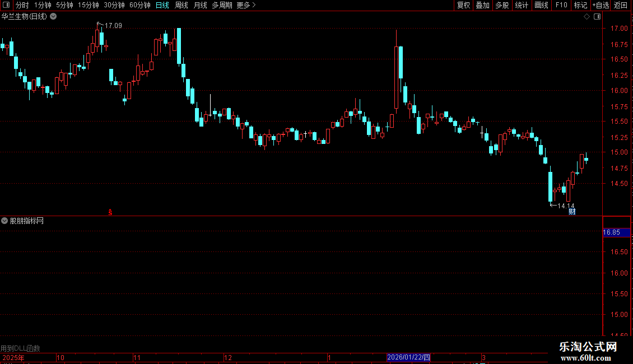
Task: Click 返回 to go back
Action: [621, 5]
